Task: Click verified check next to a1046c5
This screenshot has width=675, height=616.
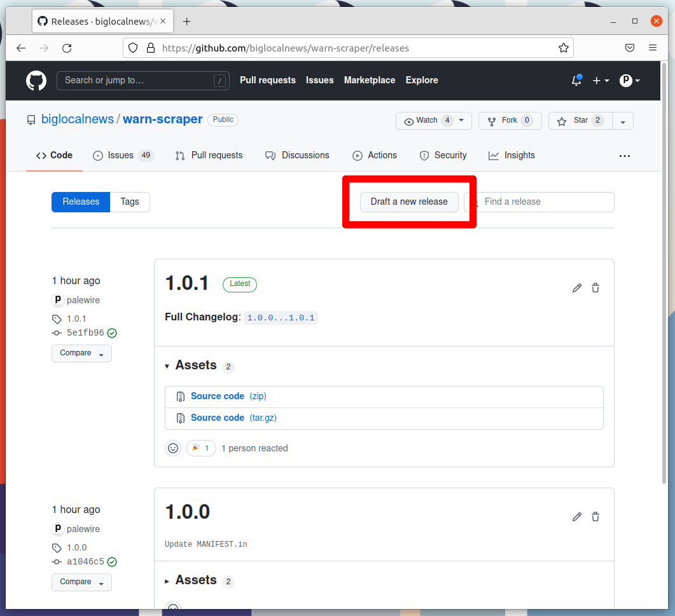Action: pos(112,562)
